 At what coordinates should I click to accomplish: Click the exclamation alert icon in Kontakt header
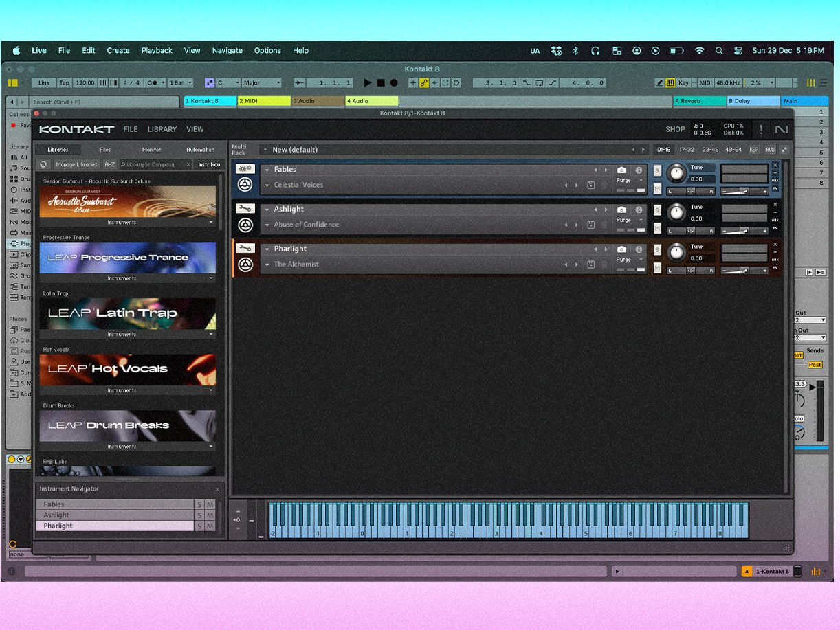click(x=761, y=129)
